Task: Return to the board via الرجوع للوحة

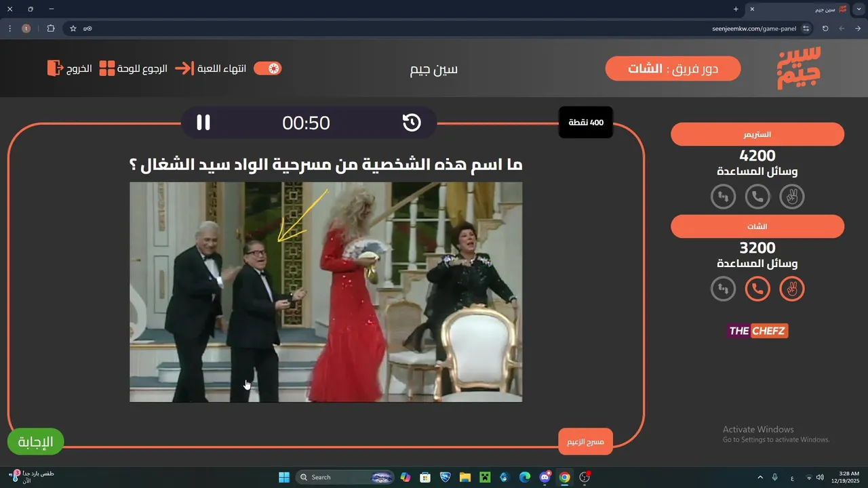Action: pyautogui.click(x=134, y=68)
